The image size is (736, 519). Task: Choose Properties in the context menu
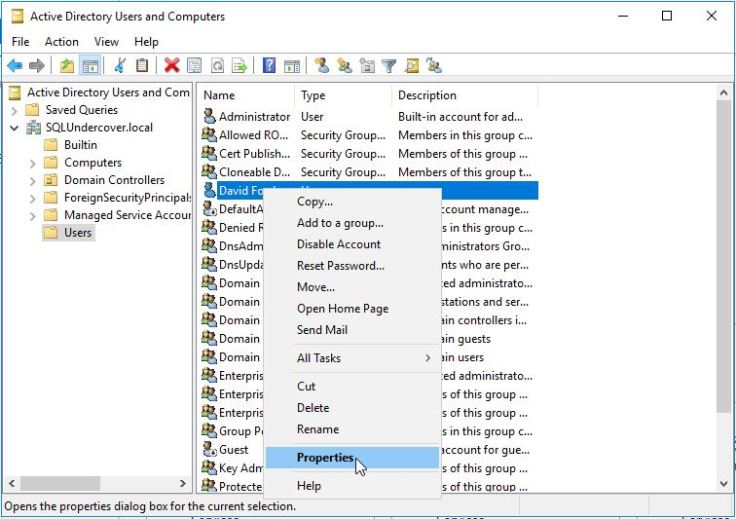click(353, 458)
